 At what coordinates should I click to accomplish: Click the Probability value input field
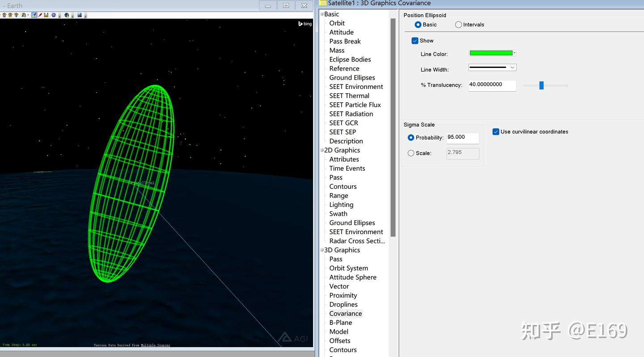[x=462, y=138]
